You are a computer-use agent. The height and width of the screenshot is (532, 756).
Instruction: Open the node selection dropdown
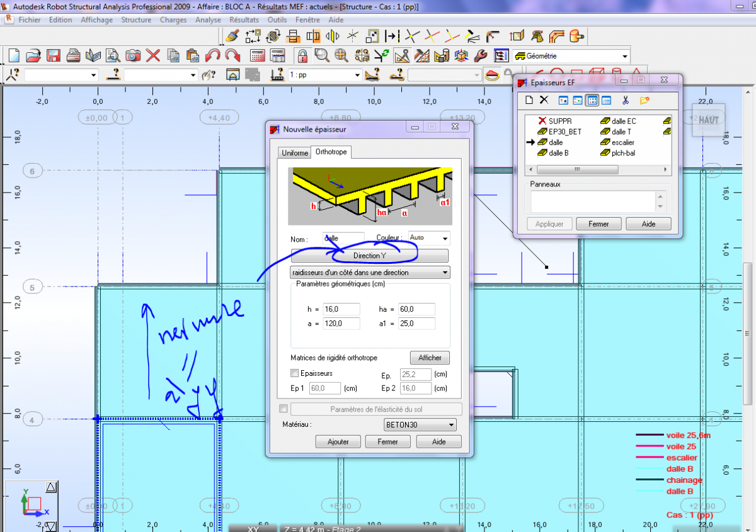click(94, 75)
